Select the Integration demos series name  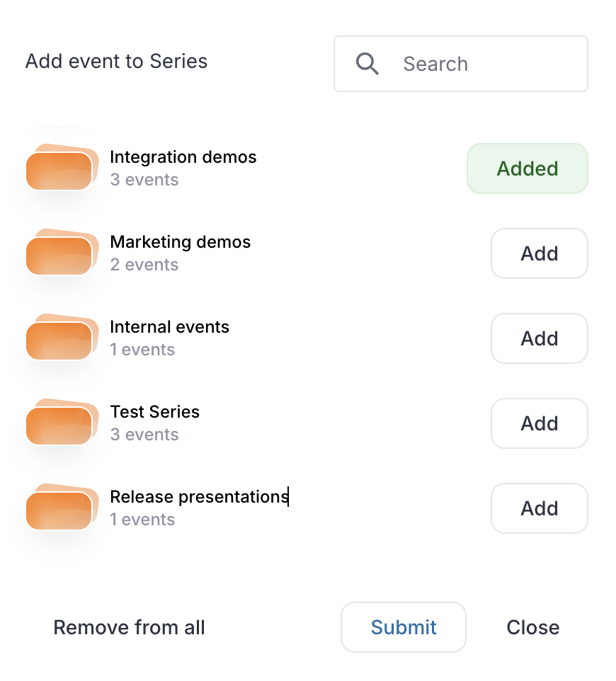click(183, 157)
